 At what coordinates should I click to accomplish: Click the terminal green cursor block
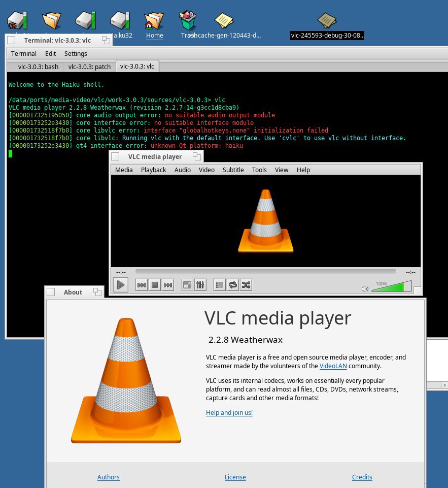(10, 153)
